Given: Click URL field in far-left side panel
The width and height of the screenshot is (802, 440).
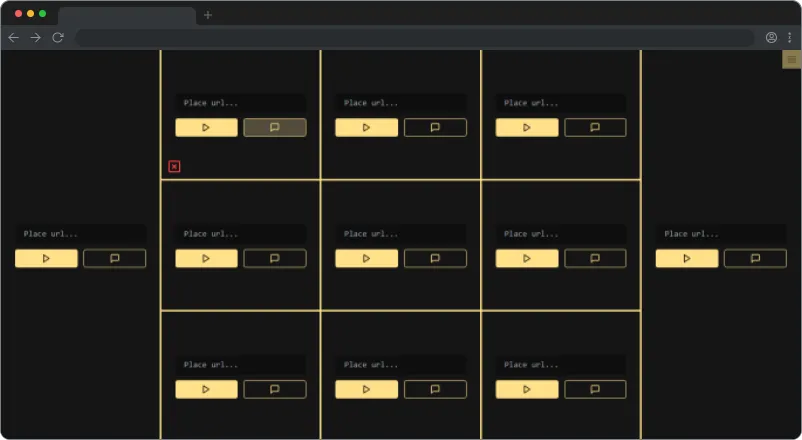Looking at the screenshot, I should (x=80, y=234).
